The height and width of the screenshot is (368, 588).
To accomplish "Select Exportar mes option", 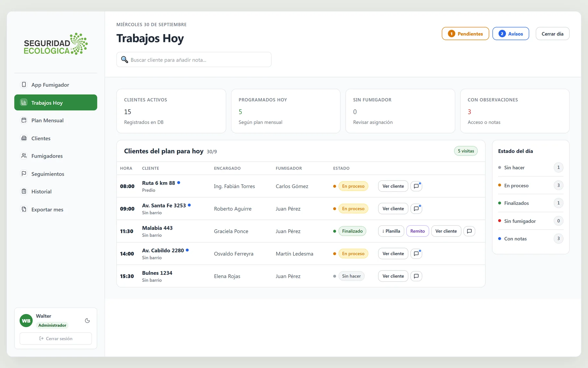I will click(56, 209).
